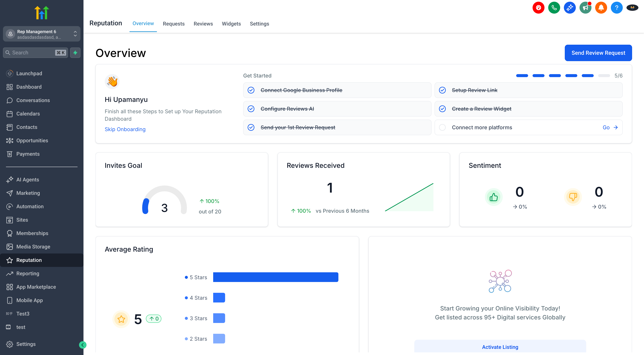
Task: Open the Conversations sidebar item
Action: pos(33,100)
